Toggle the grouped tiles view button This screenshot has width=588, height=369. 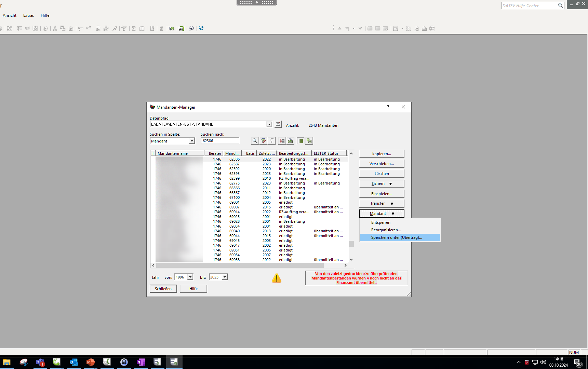309,141
